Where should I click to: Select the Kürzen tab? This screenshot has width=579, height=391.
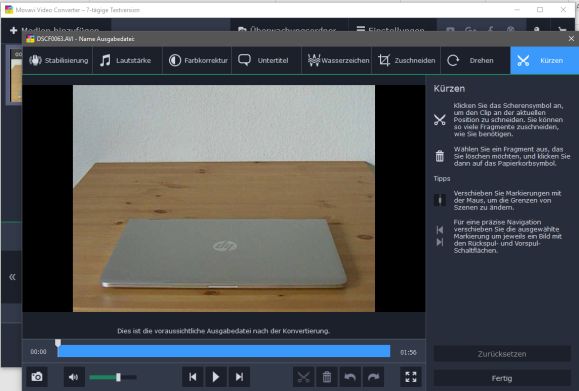click(544, 60)
